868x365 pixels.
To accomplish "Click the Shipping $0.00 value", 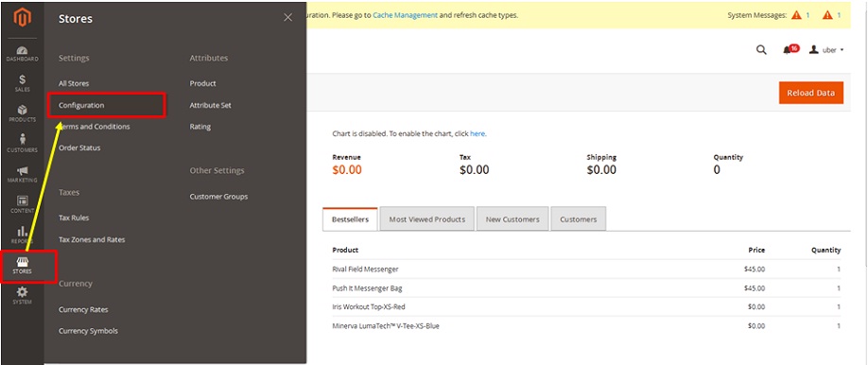I will point(601,170).
